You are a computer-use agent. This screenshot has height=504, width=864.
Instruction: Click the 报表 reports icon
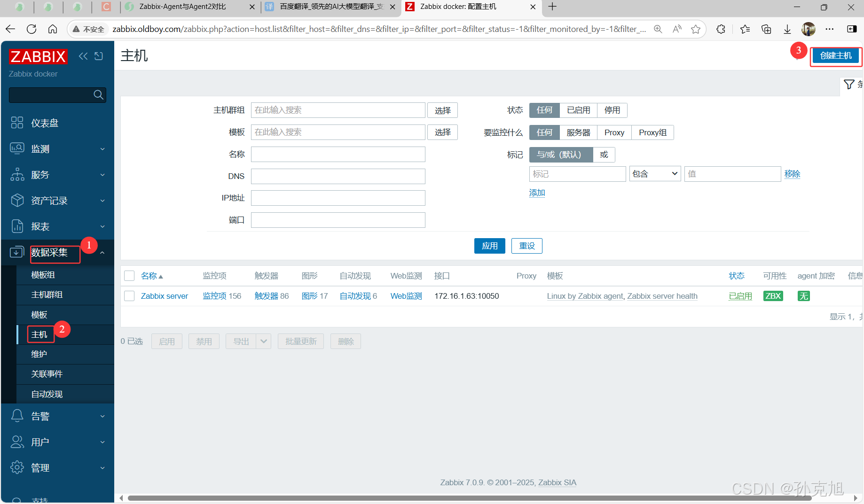tap(17, 226)
